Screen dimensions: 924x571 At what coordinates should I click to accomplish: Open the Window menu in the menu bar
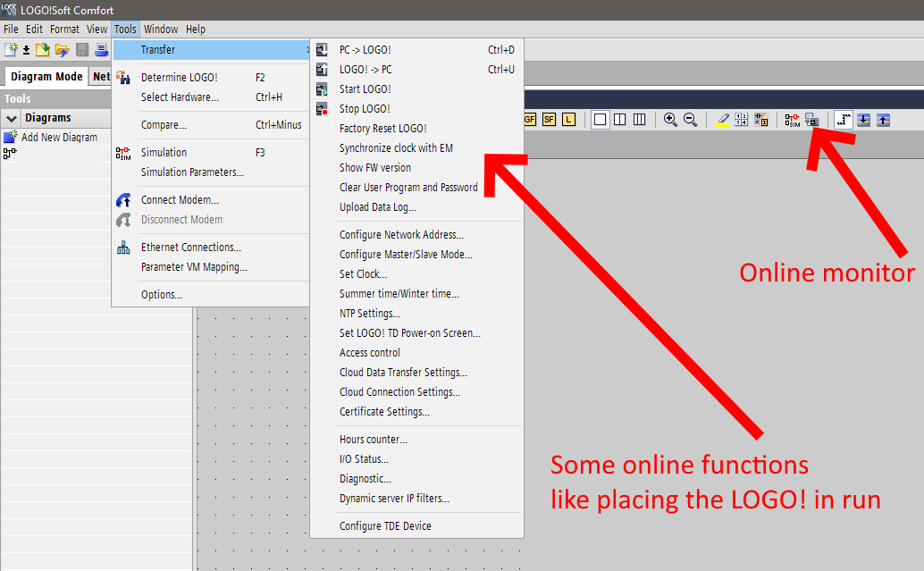click(x=161, y=29)
